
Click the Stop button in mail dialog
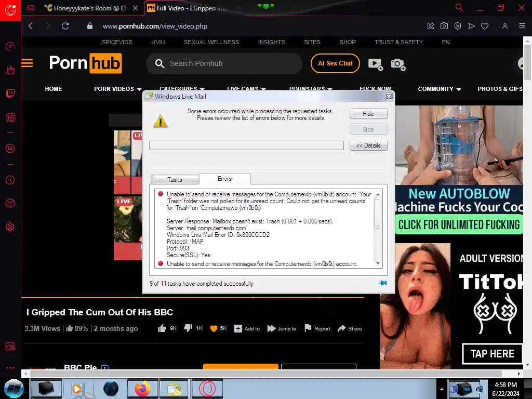tap(368, 129)
